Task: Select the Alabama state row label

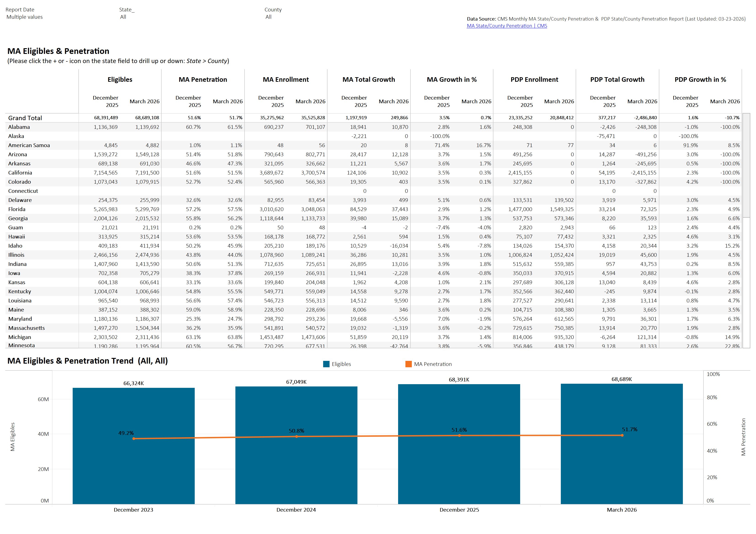Action: pos(19,127)
